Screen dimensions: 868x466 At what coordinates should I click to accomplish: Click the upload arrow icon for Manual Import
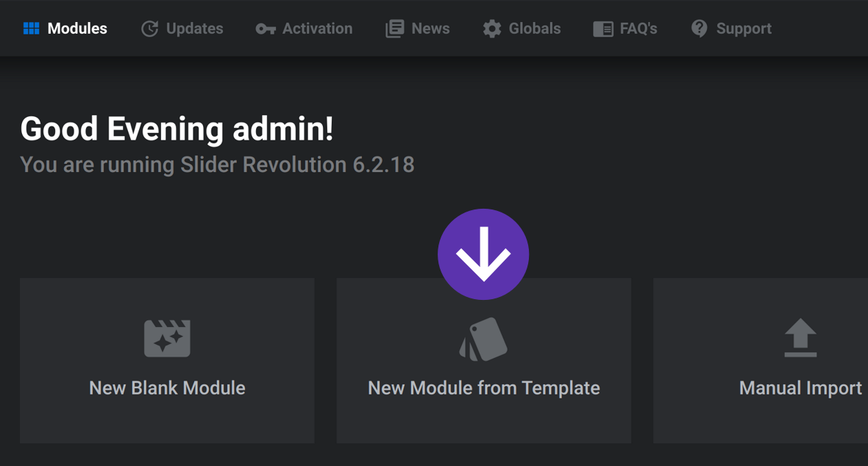coord(800,338)
